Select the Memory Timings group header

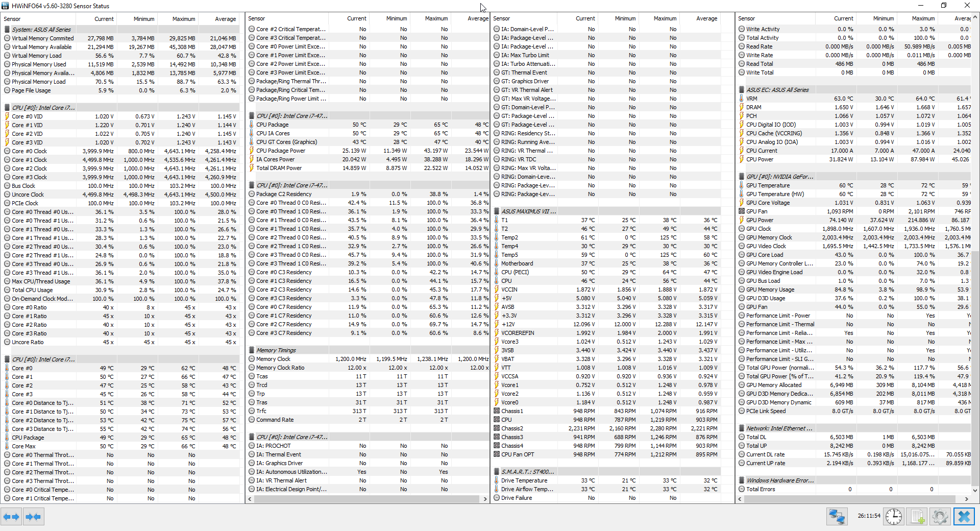tap(276, 350)
